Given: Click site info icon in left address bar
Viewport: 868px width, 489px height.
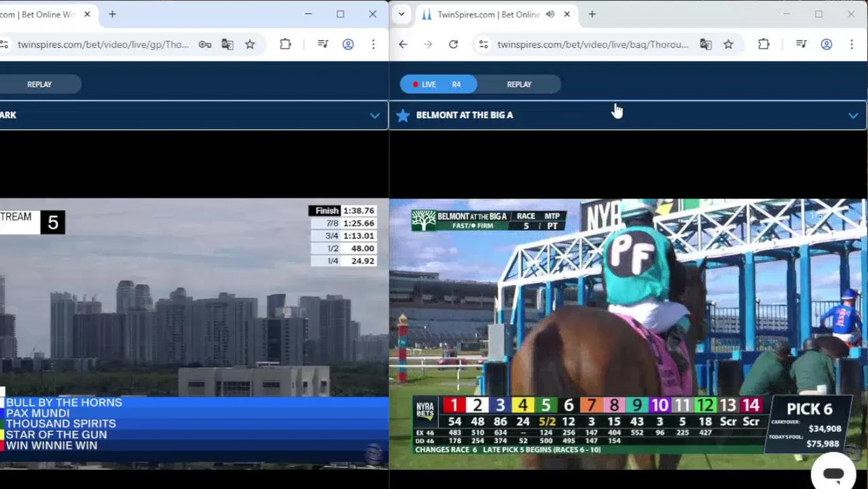Looking at the screenshot, I should 4,45.
